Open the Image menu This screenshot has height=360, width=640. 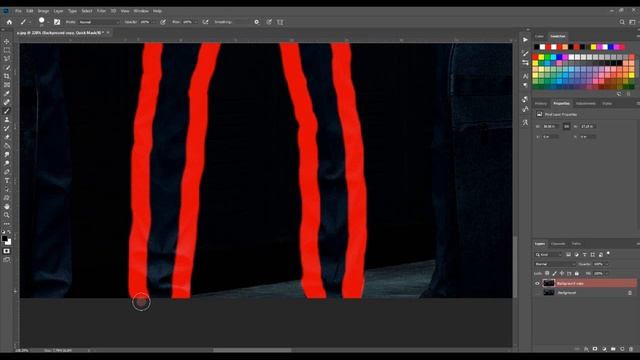point(43,11)
